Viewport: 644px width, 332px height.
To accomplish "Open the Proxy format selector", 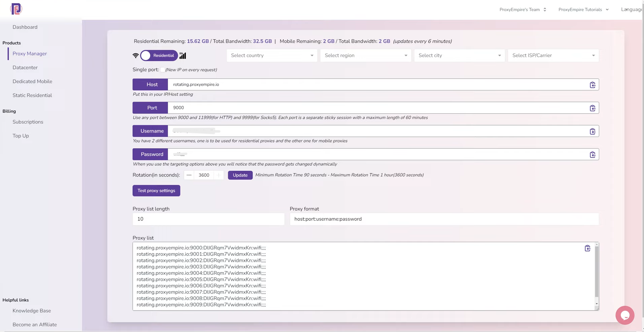I will coord(444,219).
